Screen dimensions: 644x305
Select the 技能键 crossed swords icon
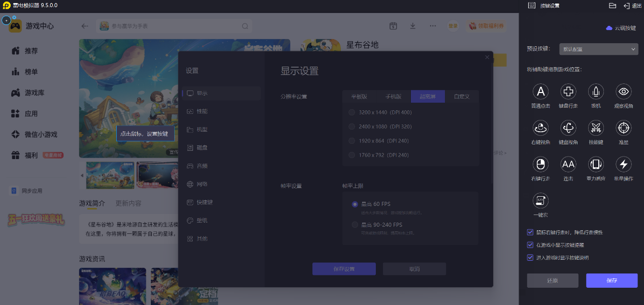point(596,128)
